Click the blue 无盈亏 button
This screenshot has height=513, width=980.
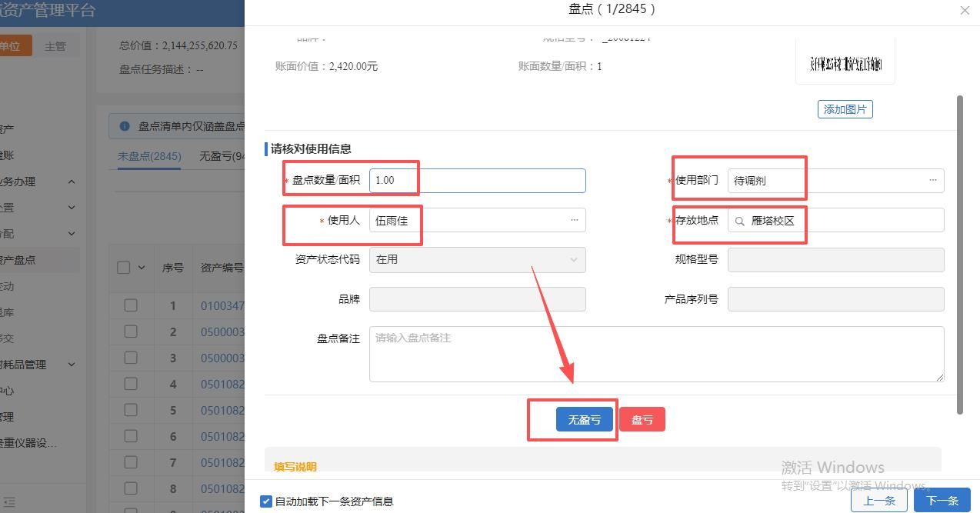pos(584,420)
